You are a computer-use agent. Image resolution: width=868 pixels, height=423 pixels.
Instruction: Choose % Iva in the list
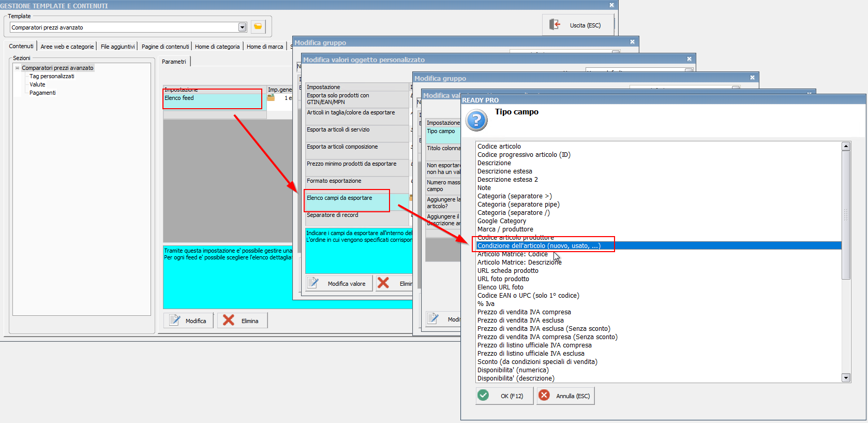pyautogui.click(x=486, y=304)
